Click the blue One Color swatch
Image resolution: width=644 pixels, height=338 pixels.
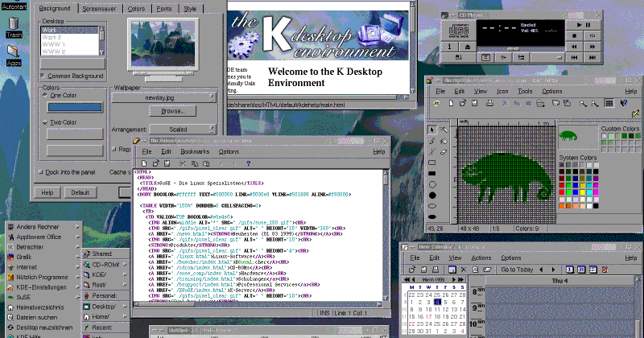click(75, 108)
